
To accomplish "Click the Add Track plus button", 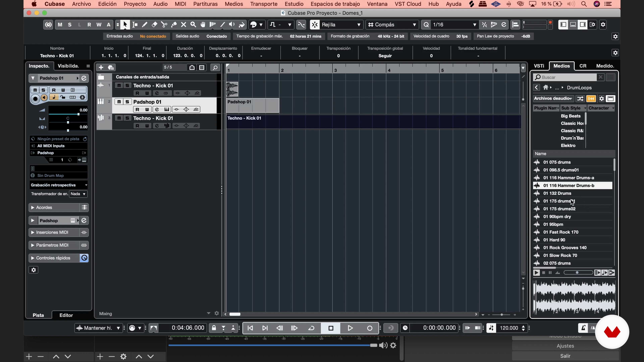I will [x=101, y=67].
